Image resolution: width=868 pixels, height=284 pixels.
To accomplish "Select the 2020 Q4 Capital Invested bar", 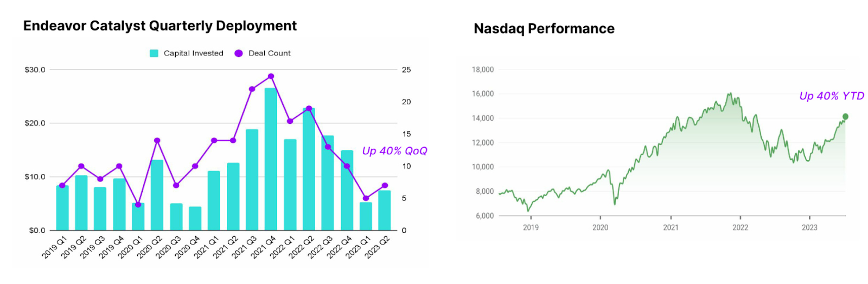I will pos(195,218).
